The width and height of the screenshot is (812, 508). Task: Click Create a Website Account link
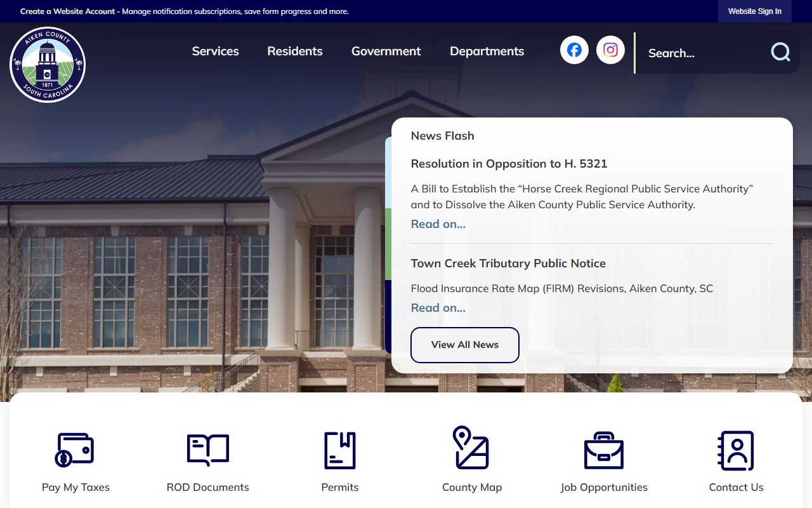tap(68, 11)
